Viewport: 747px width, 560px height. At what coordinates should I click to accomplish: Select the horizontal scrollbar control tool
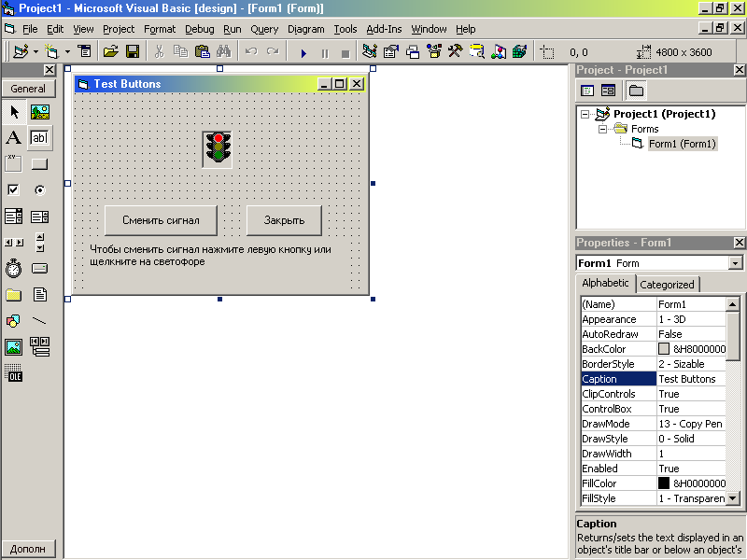[14, 243]
